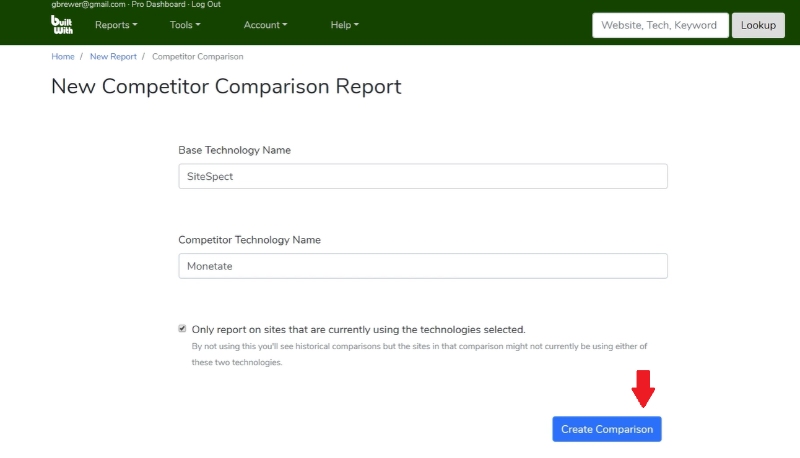Viewport: 800px width, 458px height.
Task: Click the Base Technology Name label
Action: pyautogui.click(x=234, y=150)
